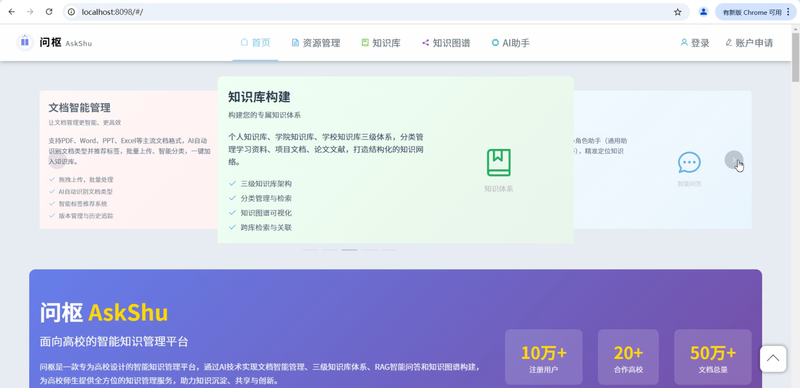Click the 50万+ 文档总量 stat card

(x=713, y=357)
